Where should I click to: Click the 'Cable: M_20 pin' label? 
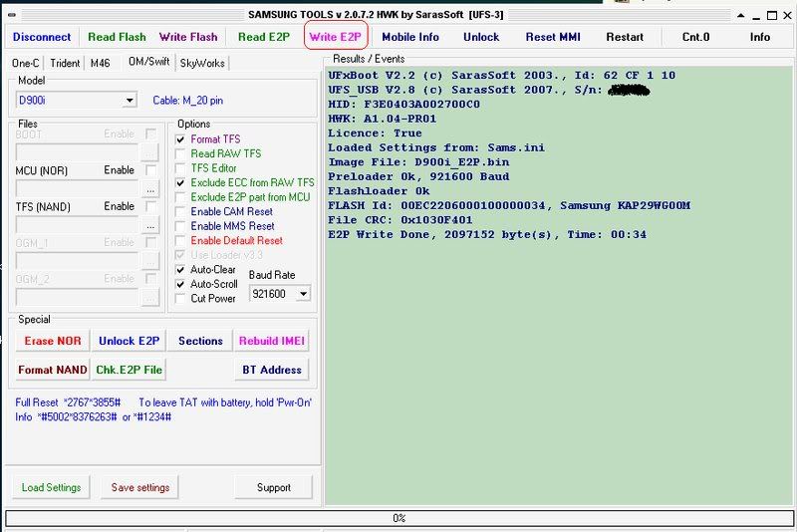click(x=188, y=100)
